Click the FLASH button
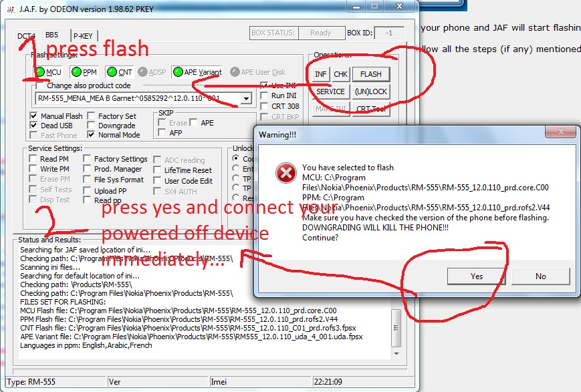The width and height of the screenshot is (581, 392). (x=371, y=74)
